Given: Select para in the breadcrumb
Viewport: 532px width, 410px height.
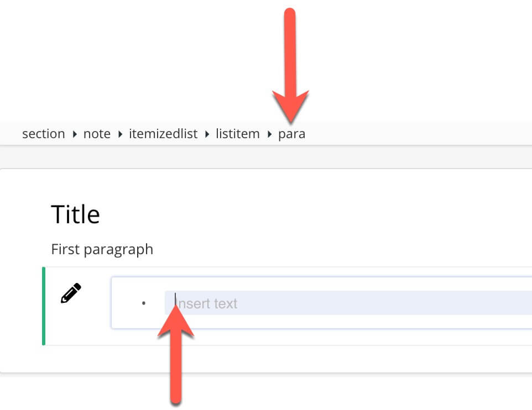Looking at the screenshot, I should (292, 133).
